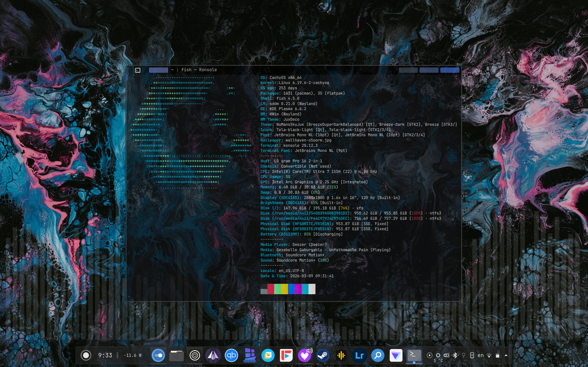Screen dimensions: 588x367
Task: Open the Lightroom Lr icon
Action: 359,355
